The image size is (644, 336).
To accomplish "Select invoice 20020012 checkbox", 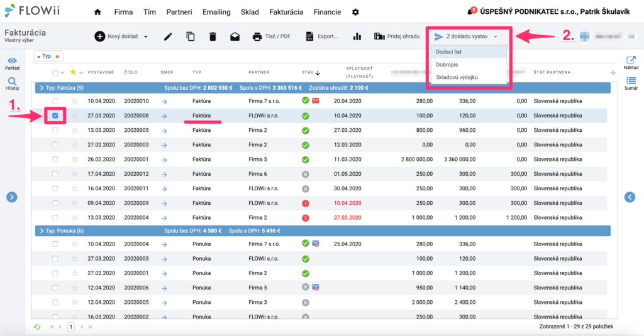I will [x=55, y=174].
